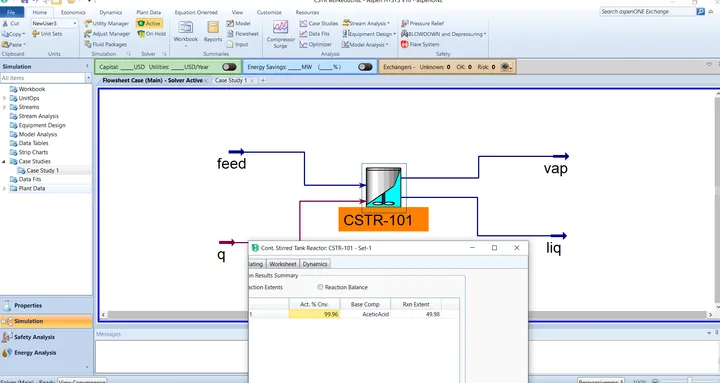The image size is (720, 383).
Task: Open the Reports icon in ribbon
Action: point(213,32)
